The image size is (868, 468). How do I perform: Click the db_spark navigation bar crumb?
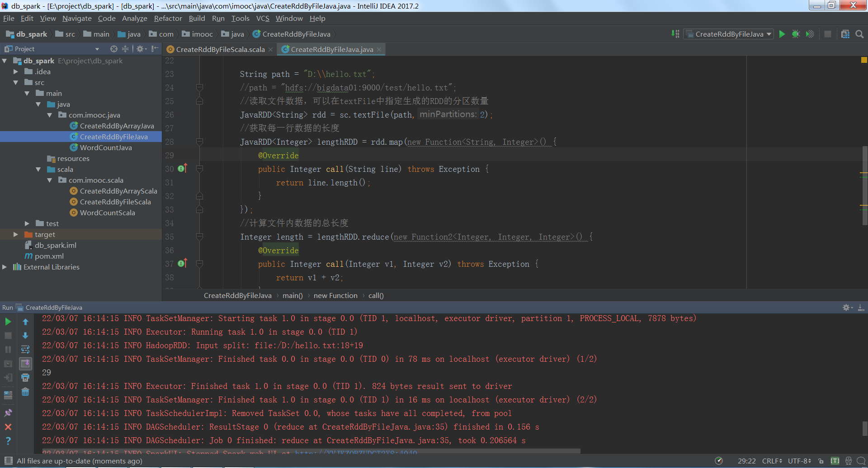27,34
